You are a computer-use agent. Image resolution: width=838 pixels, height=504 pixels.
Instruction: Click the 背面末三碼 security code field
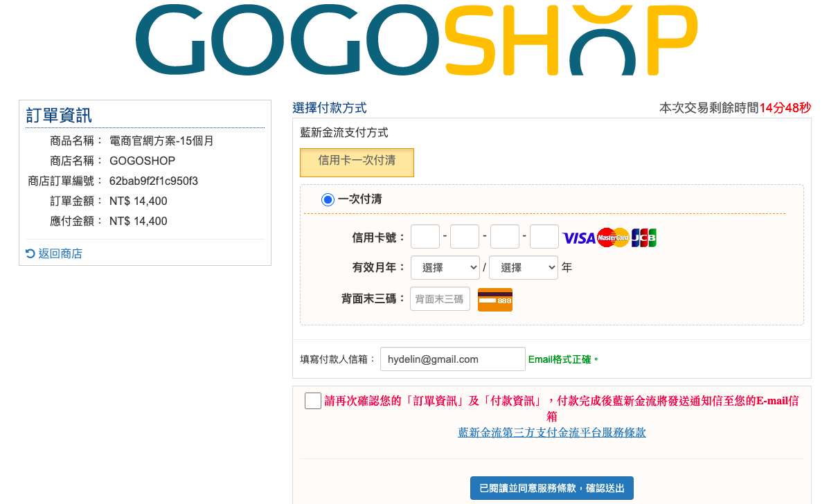[x=440, y=299]
